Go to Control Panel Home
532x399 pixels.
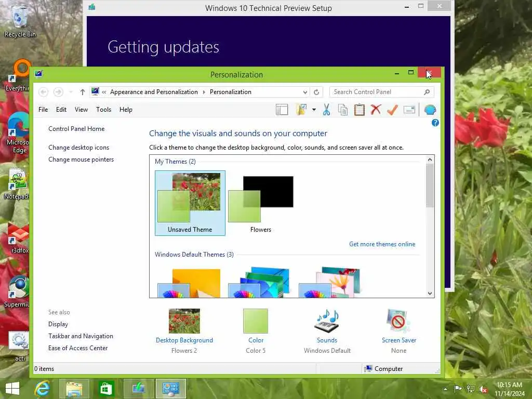point(76,129)
